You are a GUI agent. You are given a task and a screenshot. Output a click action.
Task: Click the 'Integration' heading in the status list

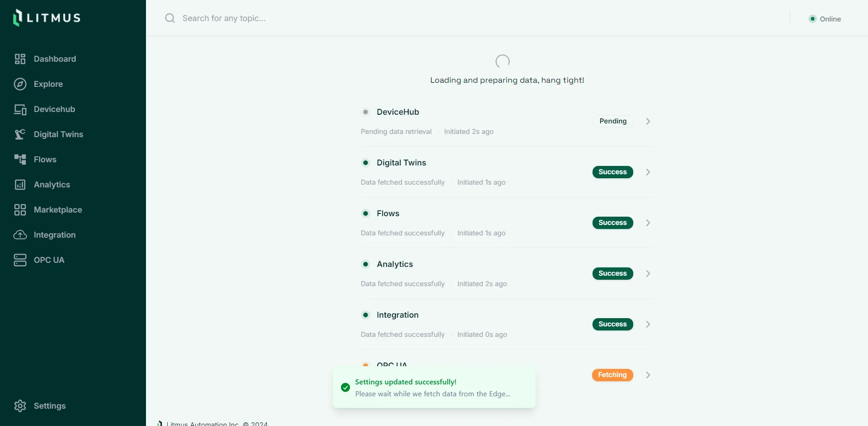tap(398, 315)
